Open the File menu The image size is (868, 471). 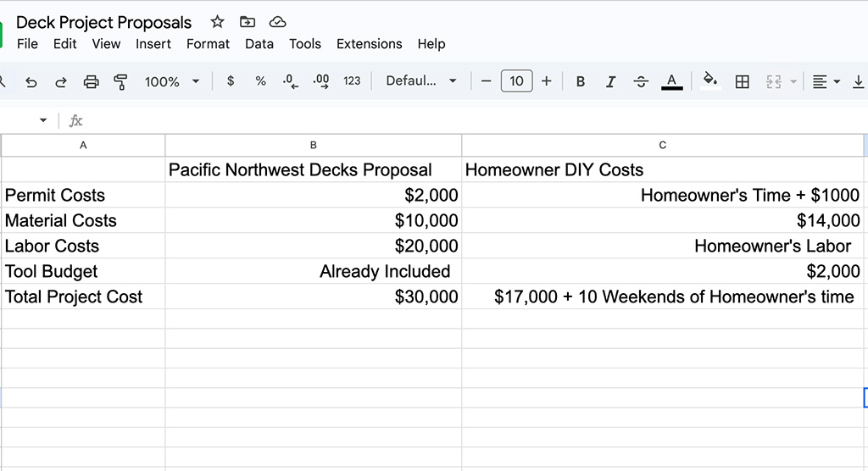[x=27, y=44]
